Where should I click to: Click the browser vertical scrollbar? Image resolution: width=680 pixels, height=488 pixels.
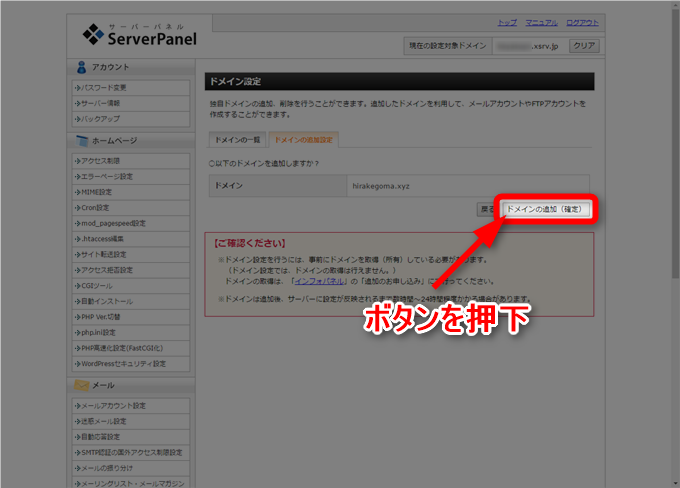[675, 143]
